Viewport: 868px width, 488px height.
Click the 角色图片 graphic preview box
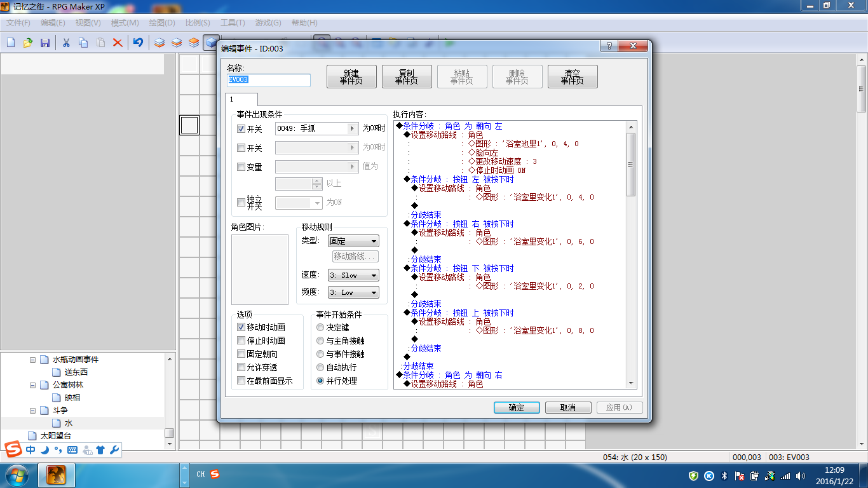pyautogui.click(x=260, y=269)
